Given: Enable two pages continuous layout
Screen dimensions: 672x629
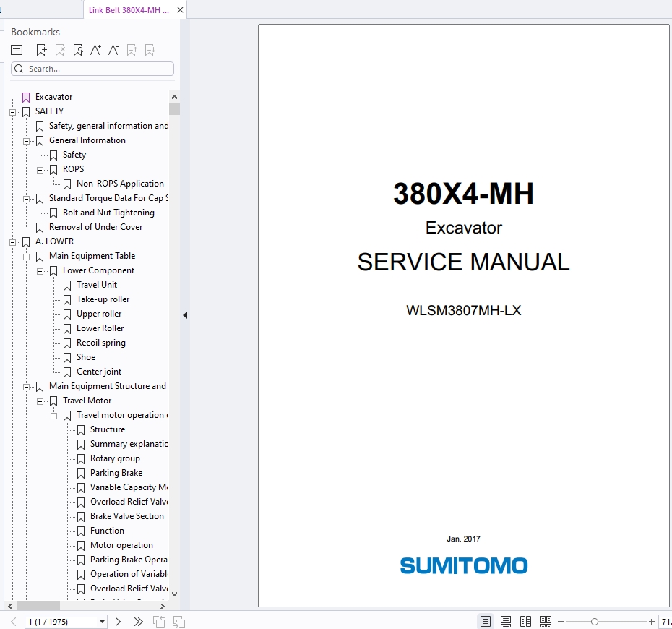Looking at the screenshot, I should click(x=546, y=622).
